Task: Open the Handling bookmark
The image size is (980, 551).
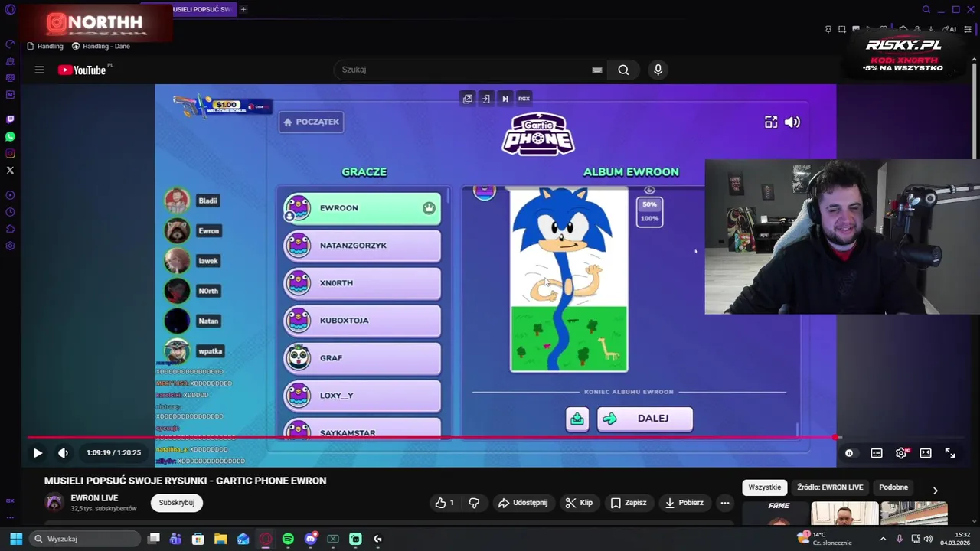Action: tap(45, 46)
